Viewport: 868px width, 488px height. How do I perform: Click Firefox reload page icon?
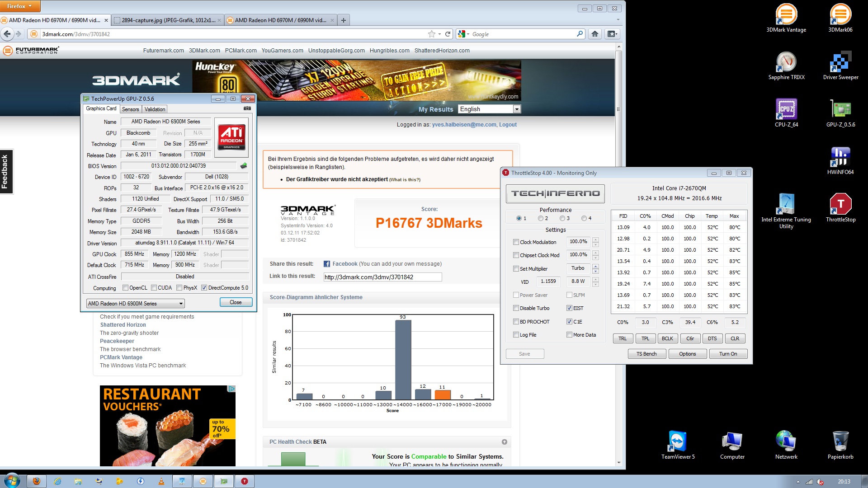click(x=448, y=34)
